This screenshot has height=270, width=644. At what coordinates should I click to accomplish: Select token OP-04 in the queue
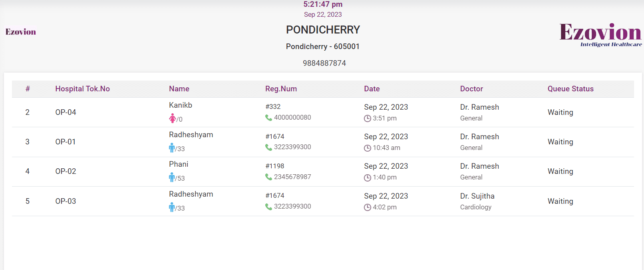[x=66, y=112]
